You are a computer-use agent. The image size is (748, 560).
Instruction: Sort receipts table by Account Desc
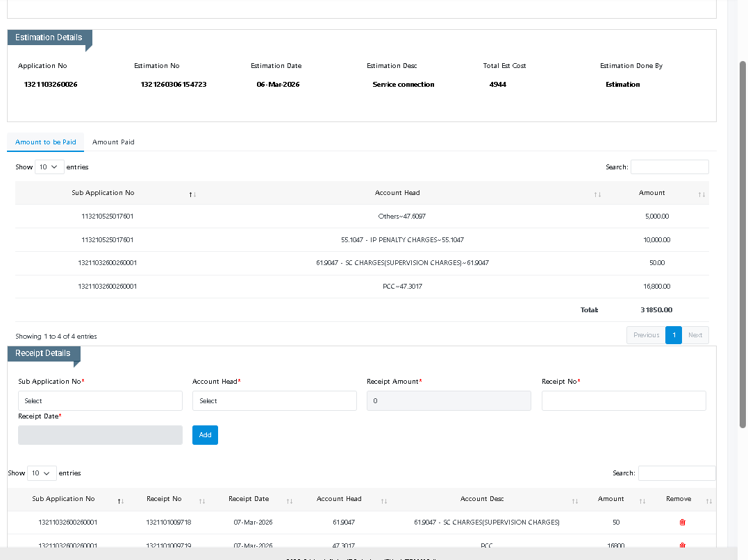tap(482, 499)
